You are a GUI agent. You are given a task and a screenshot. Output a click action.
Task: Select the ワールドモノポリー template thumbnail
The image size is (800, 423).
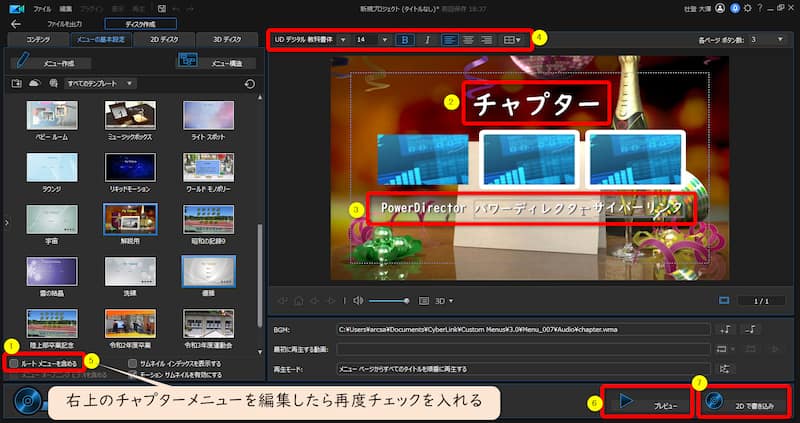tap(208, 167)
